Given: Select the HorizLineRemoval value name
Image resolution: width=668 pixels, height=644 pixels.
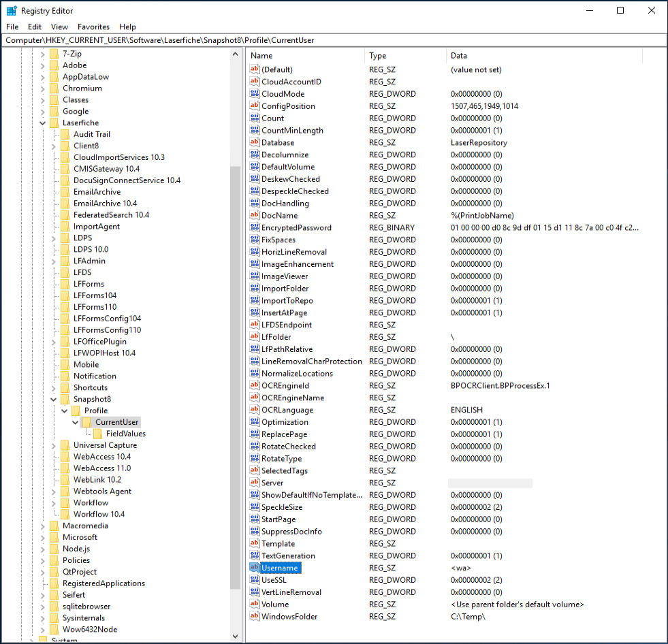Looking at the screenshot, I should coord(294,252).
